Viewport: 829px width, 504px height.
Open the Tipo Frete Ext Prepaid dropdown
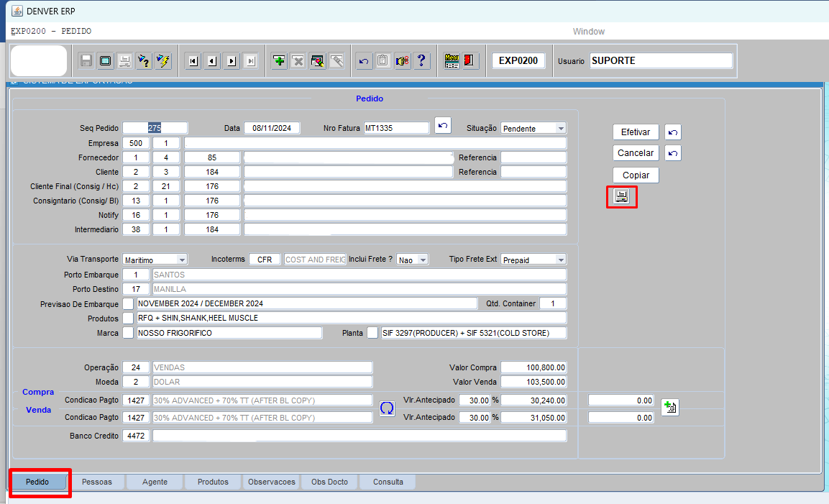533,260
